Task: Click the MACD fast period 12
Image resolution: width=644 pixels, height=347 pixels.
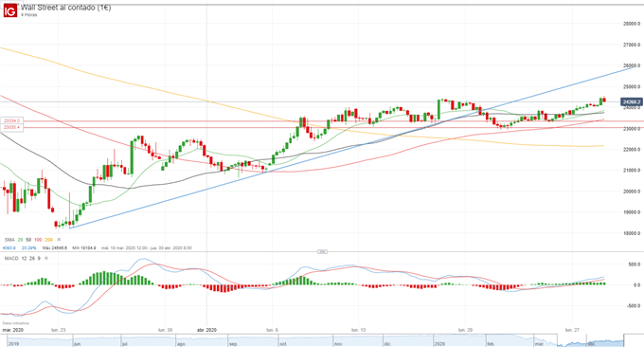Action: [x=25, y=258]
